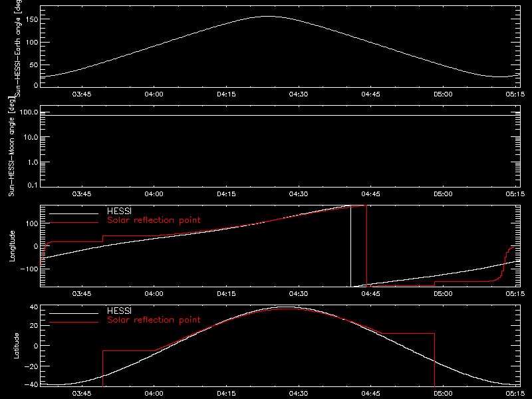Click the red legend line sample in Latitude plot
The width and height of the screenshot is (532, 399).
pos(74,323)
